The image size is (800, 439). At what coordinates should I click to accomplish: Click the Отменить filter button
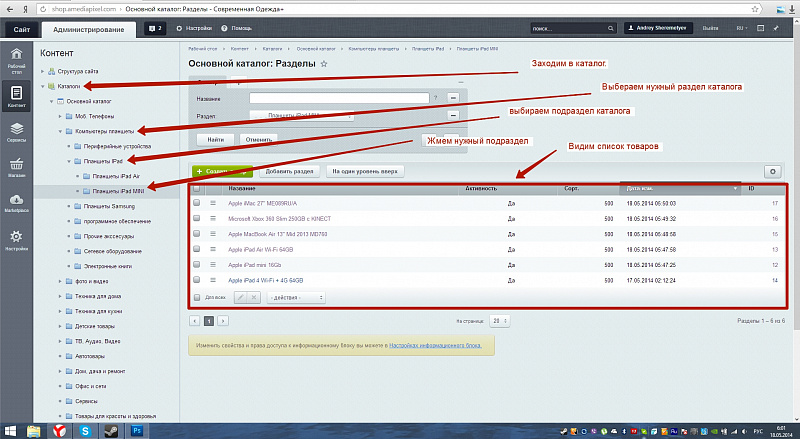259,139
